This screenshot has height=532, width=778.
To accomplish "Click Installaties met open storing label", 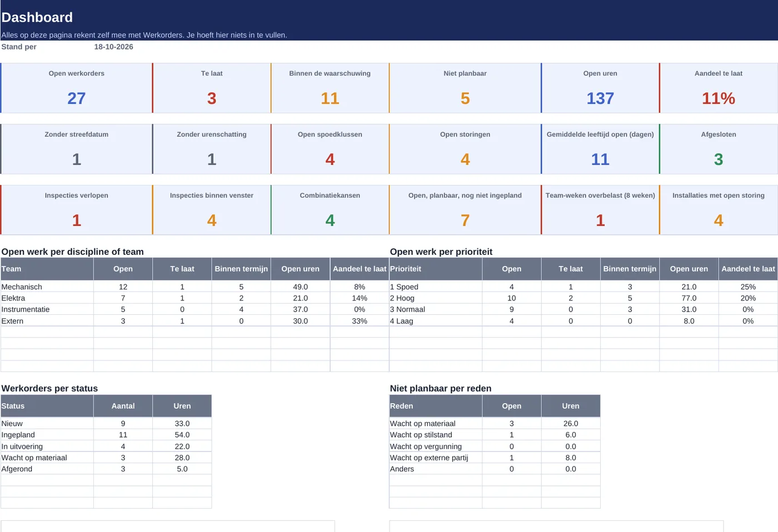I will [719, 195].
